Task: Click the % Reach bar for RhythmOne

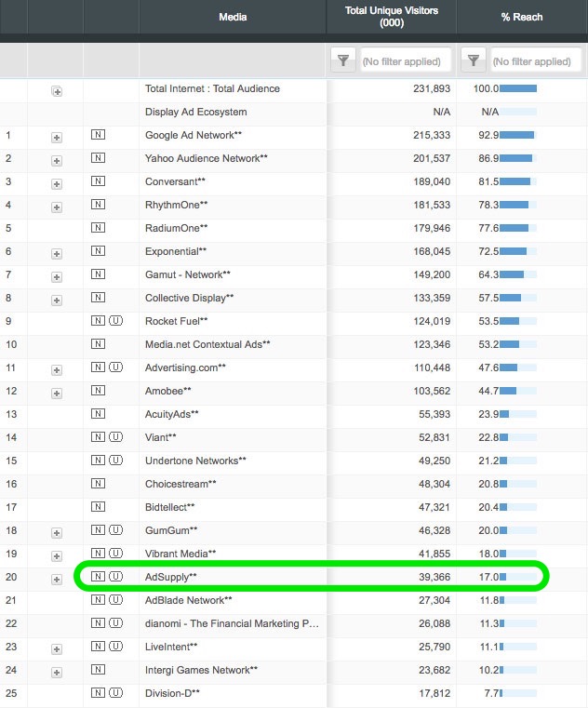Action: pyautogui.click(x=514, y=205)
